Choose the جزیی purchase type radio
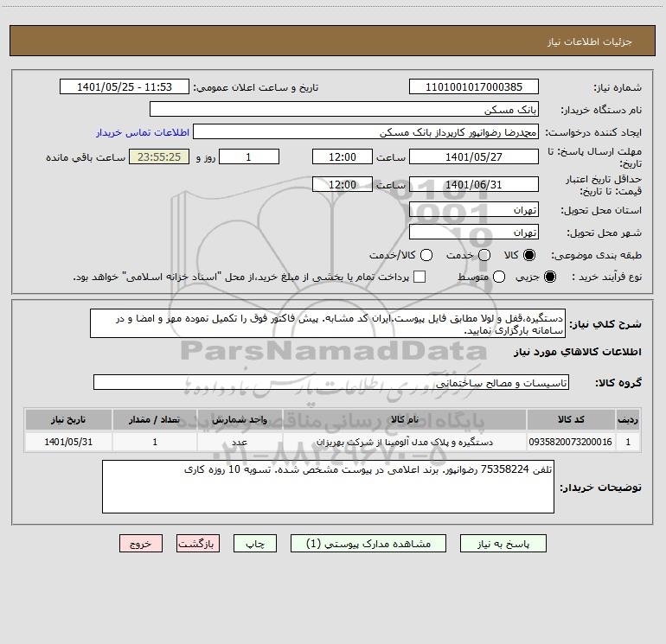 point(550,277)
